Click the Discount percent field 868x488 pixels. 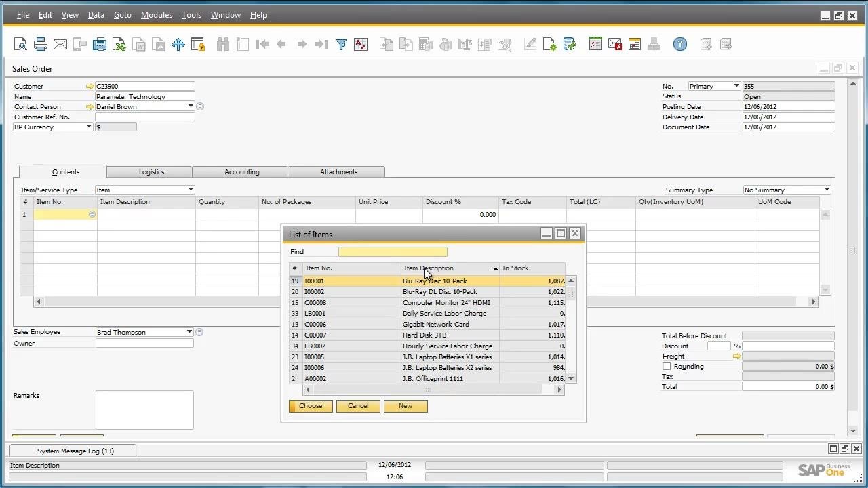coord(719,346)
